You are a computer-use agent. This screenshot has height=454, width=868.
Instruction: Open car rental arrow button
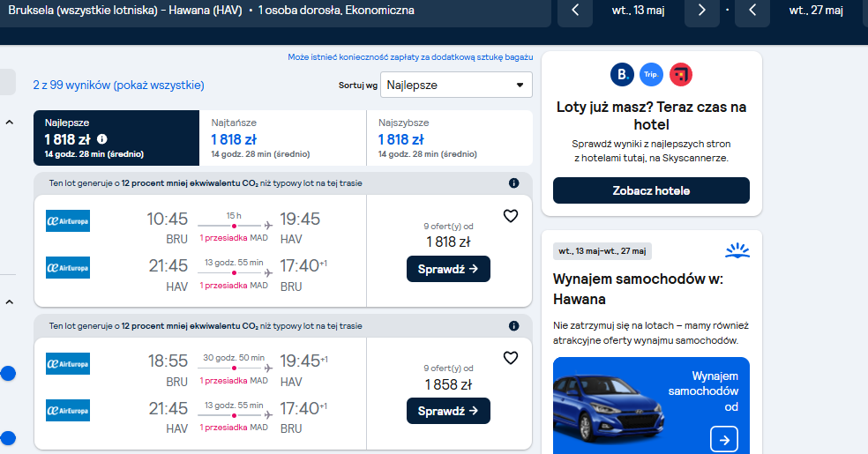click(x=724, y=440)
